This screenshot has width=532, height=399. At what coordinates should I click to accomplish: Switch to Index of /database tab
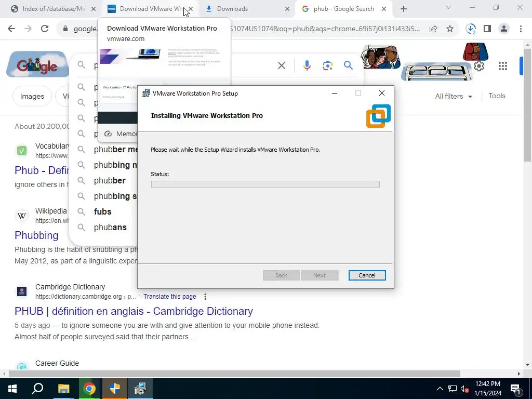click(54, 9)
